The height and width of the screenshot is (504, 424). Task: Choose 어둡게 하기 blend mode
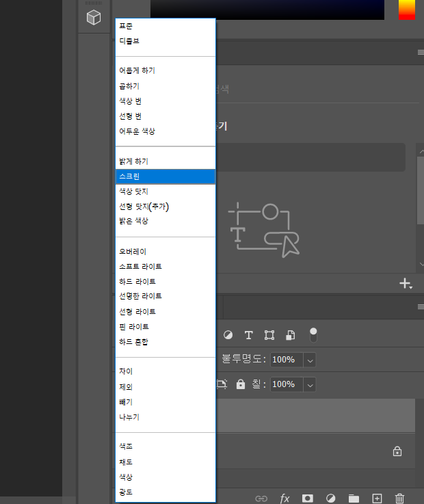coord(165,70)
